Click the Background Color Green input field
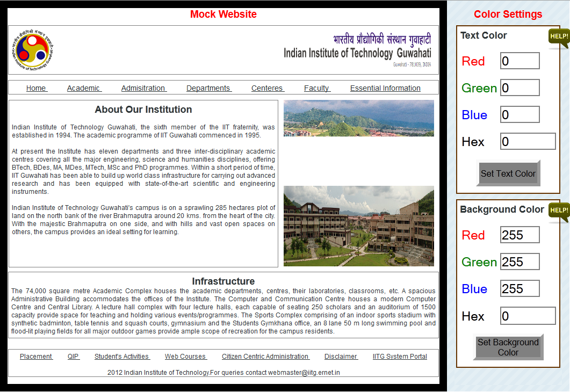570x392 pixels. tap(520, 262)
